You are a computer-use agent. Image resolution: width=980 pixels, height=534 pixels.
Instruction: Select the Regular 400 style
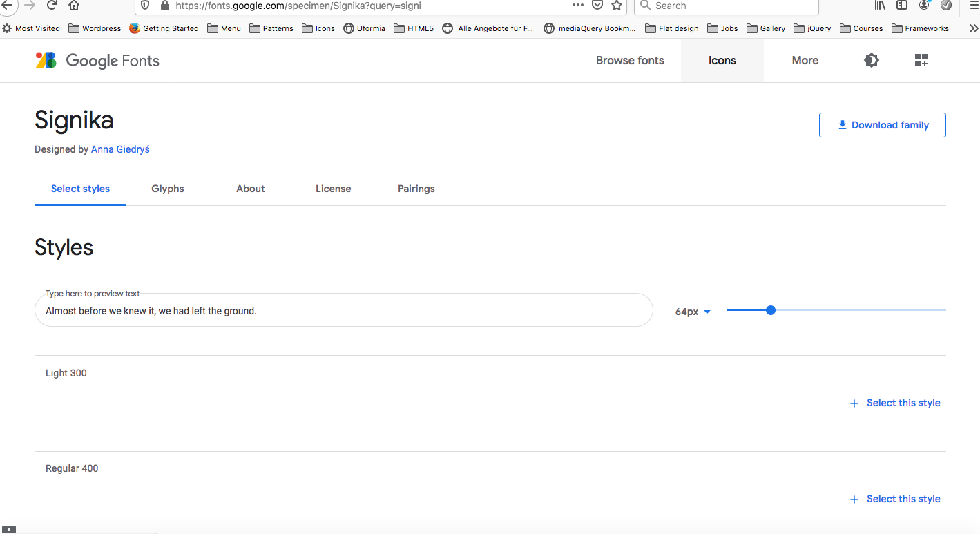(x=895, y=499)
